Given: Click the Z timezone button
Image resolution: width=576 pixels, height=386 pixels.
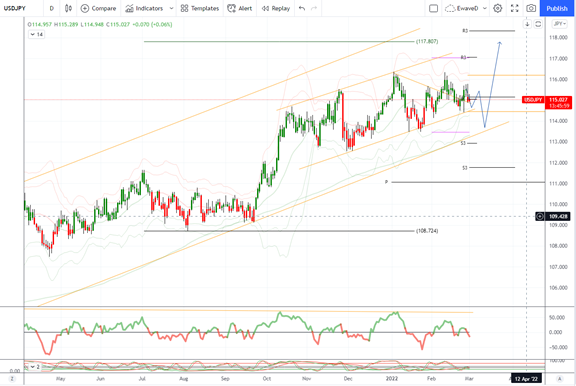Looking at the screenshot, I should pyautogui.click(x=12, y=378).
